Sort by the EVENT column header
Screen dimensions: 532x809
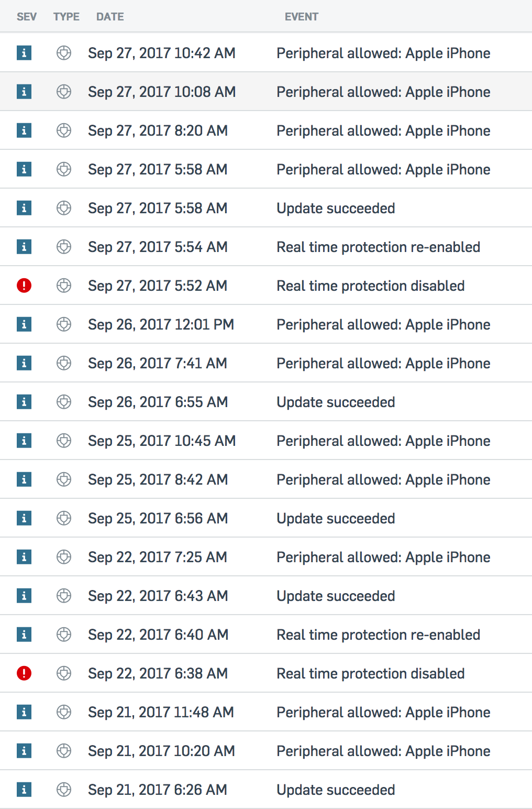(x=302, y=17)
